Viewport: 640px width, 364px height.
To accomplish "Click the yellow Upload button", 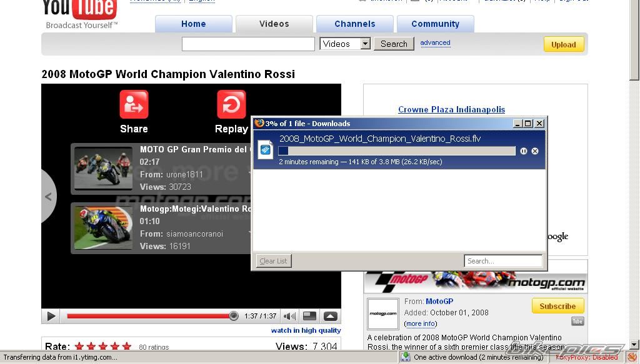I will tap(564, 44).
